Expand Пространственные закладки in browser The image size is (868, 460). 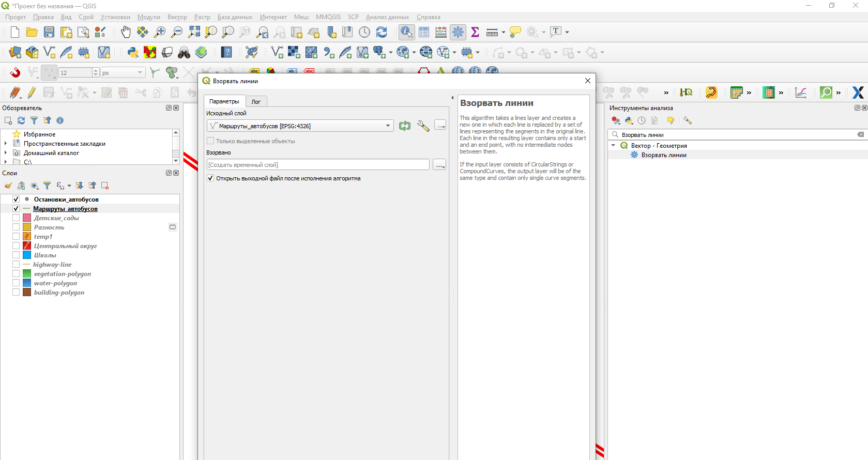tap(6, 144)
